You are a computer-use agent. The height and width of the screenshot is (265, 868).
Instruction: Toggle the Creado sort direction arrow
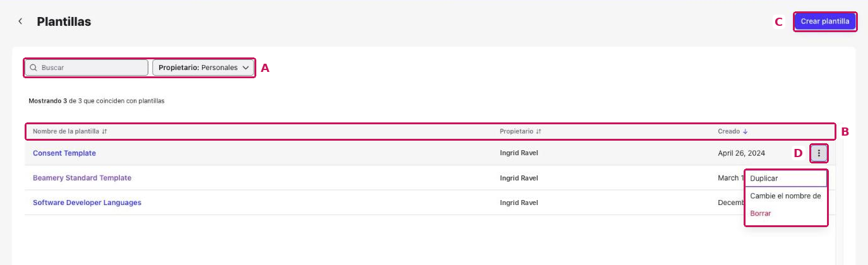point(745,131)
